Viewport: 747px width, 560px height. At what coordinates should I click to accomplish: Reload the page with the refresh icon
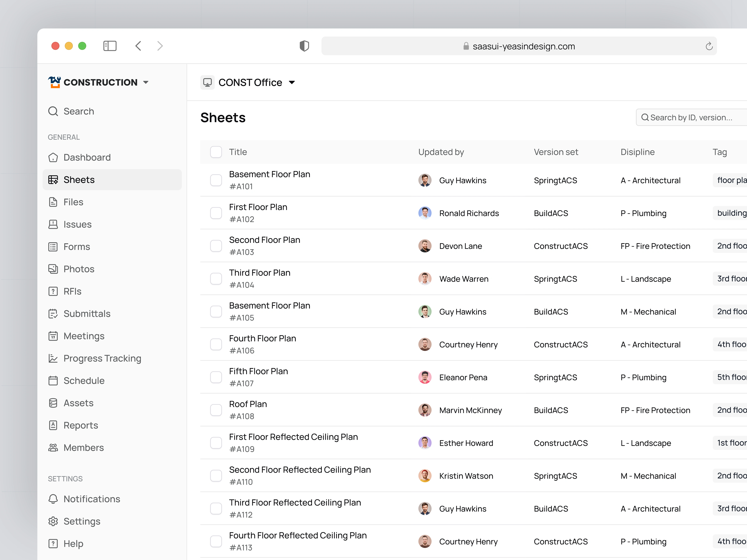[709, 46]
